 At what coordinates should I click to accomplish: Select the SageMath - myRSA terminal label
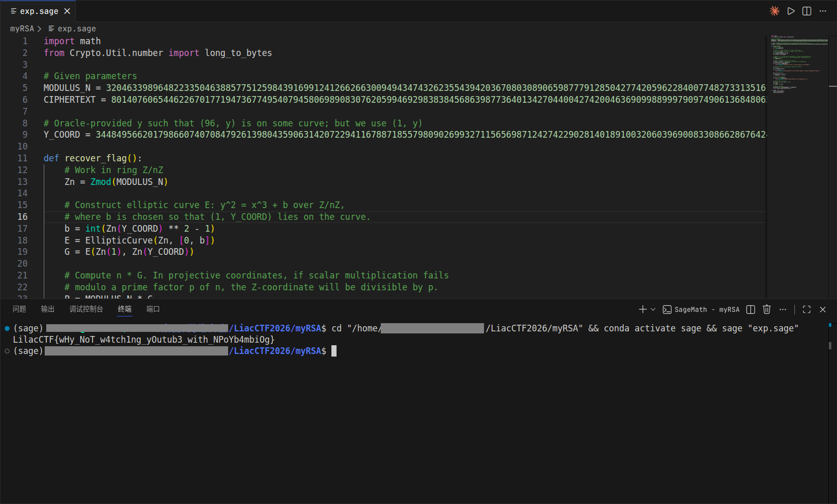706,309
